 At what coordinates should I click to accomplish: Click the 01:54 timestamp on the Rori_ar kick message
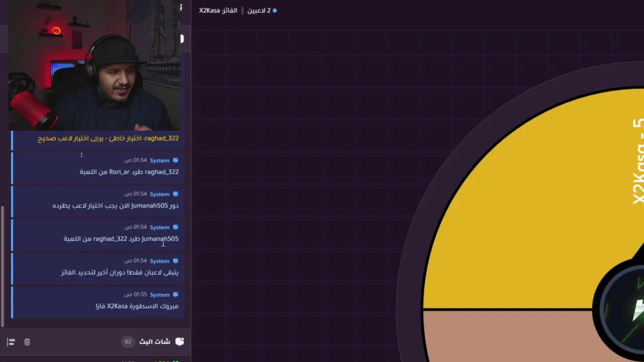pos(135,160)
